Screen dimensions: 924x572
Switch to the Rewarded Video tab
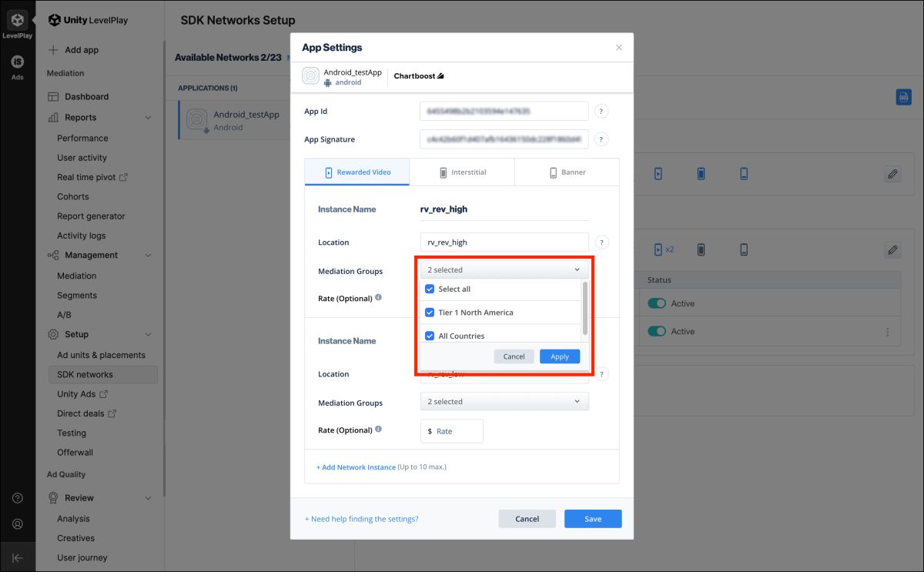pos(357,172)
